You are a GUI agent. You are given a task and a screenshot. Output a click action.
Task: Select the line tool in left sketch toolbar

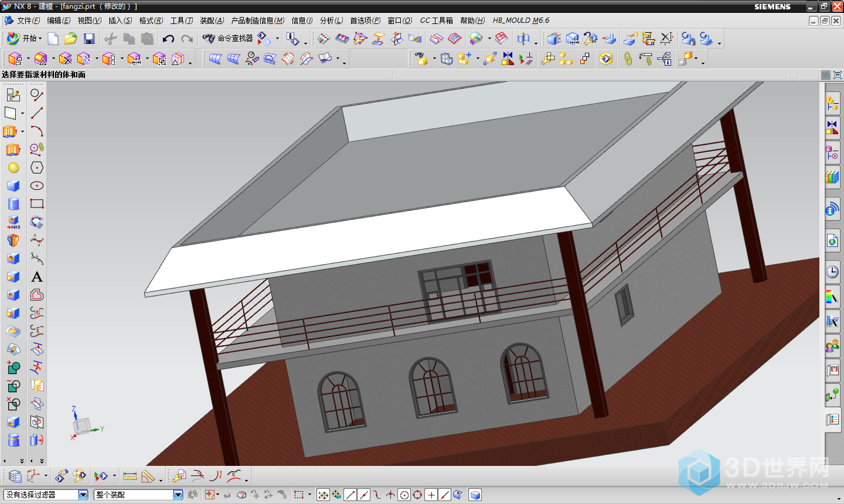point(37,113)
